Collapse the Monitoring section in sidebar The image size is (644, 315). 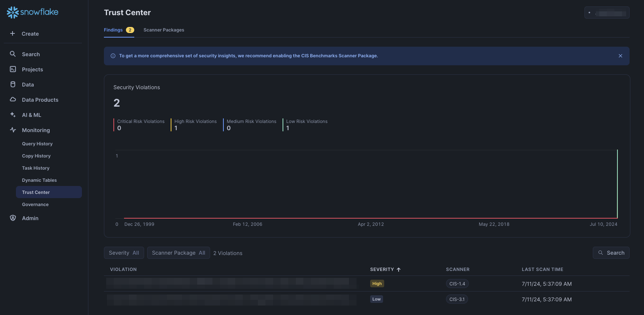pyautogui.click(x=36, y=130)
